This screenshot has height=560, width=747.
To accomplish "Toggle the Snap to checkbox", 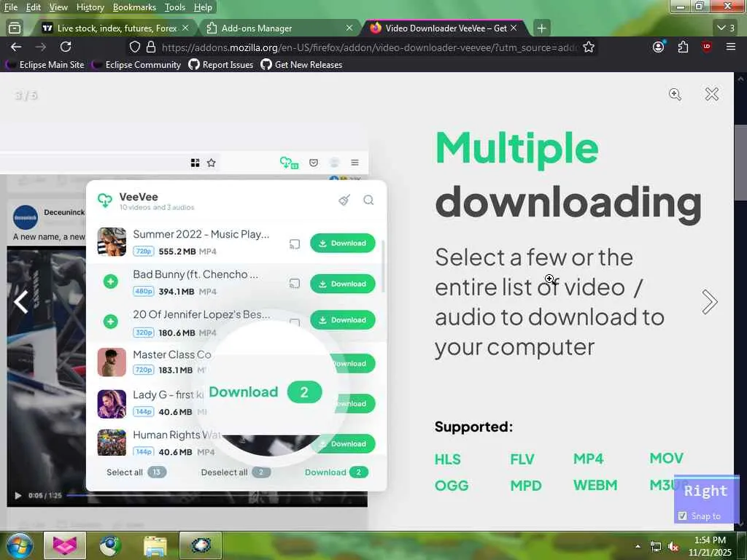I will [x=682, y=516].
